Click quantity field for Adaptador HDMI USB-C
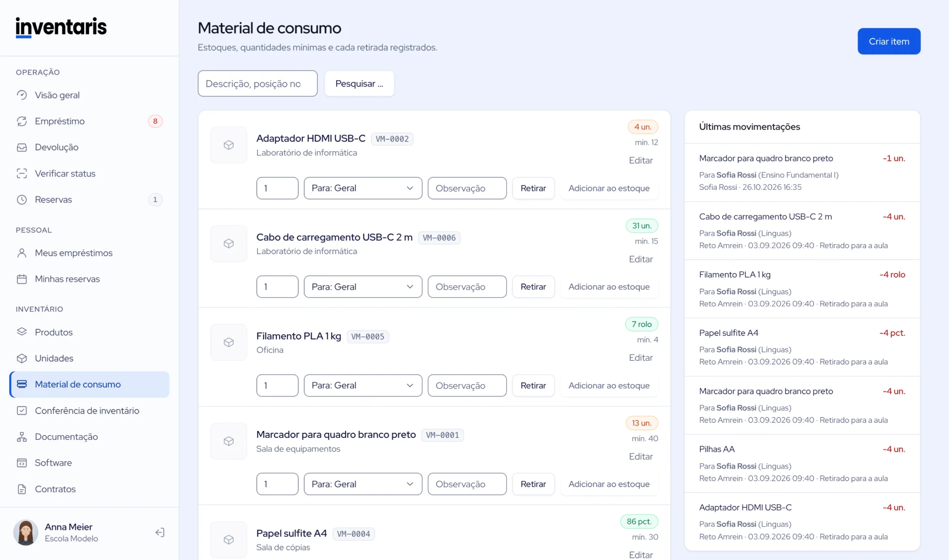 pyautogui.click(x=277, y=188)
